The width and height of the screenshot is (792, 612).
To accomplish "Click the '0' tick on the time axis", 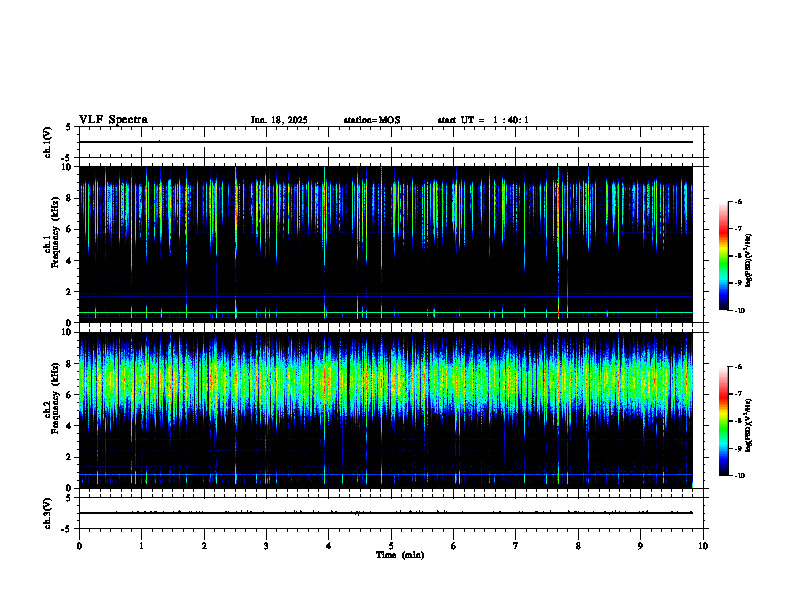I will (x=79, y=546).
